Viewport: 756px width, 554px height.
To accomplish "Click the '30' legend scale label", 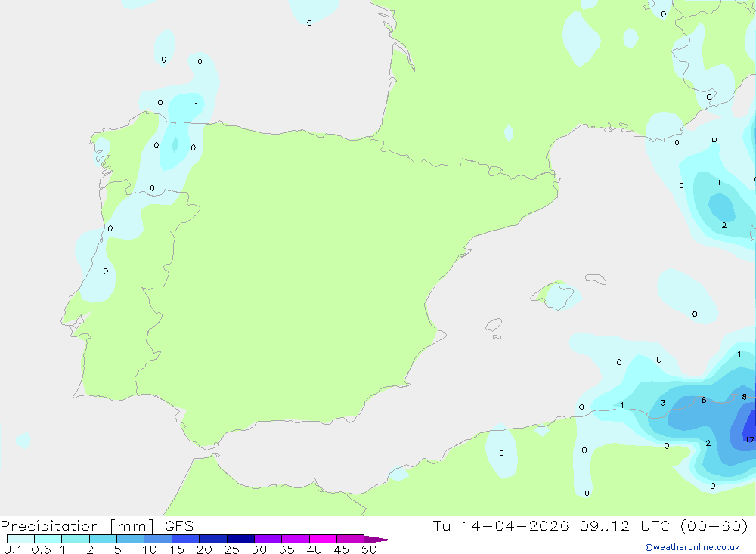I will click(259, 549).
